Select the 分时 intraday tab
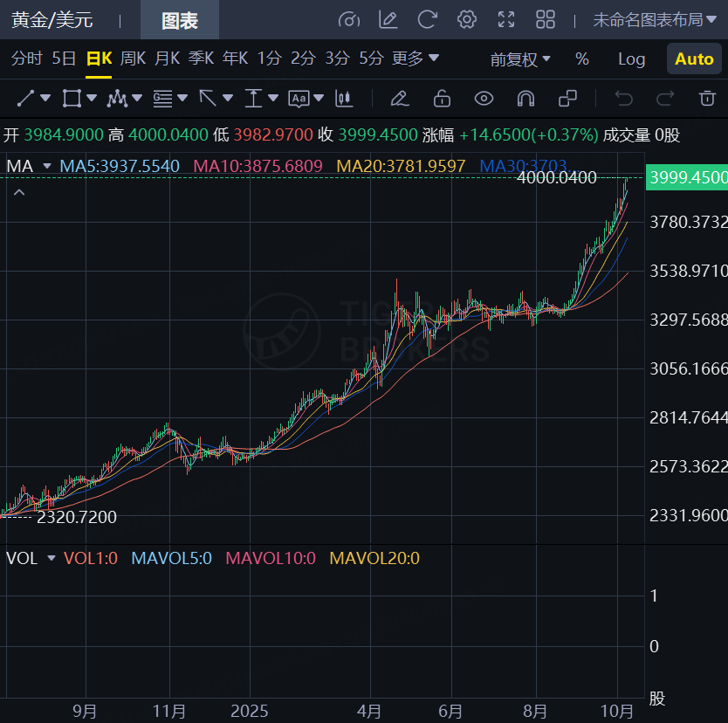The height and width of the screenshot is (723, 728). pos(26,59)
